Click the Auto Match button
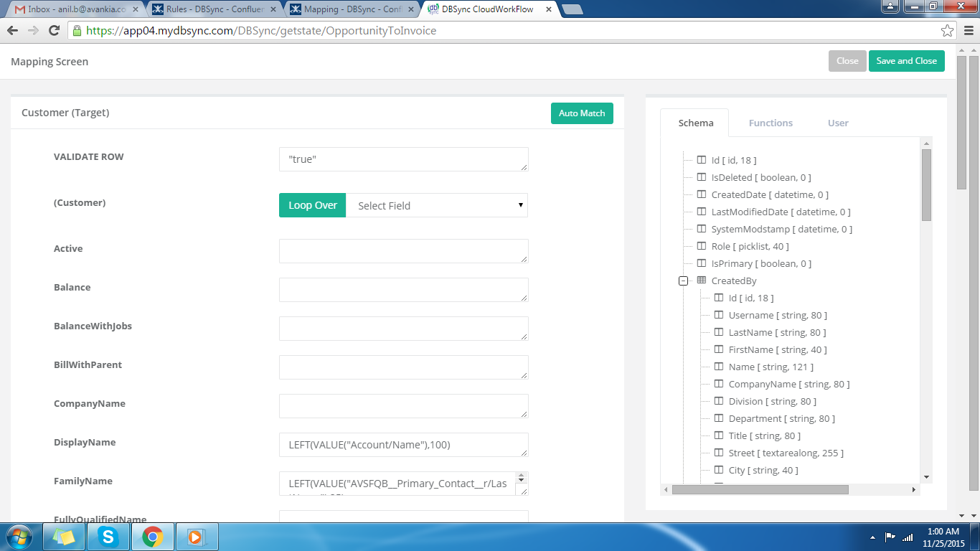980x551 pixels. pos(582,113)
